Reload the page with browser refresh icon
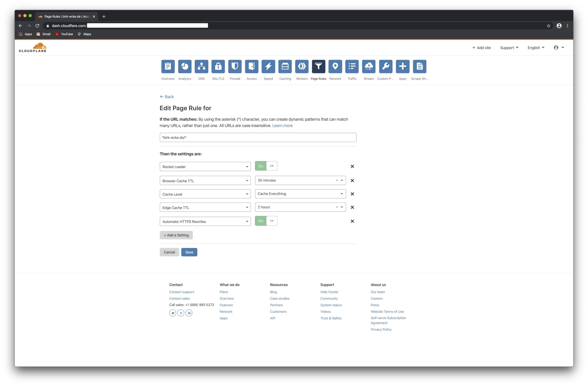Image resolution: width=588 pixels, height=386 pixels. (x=37, y=26)
